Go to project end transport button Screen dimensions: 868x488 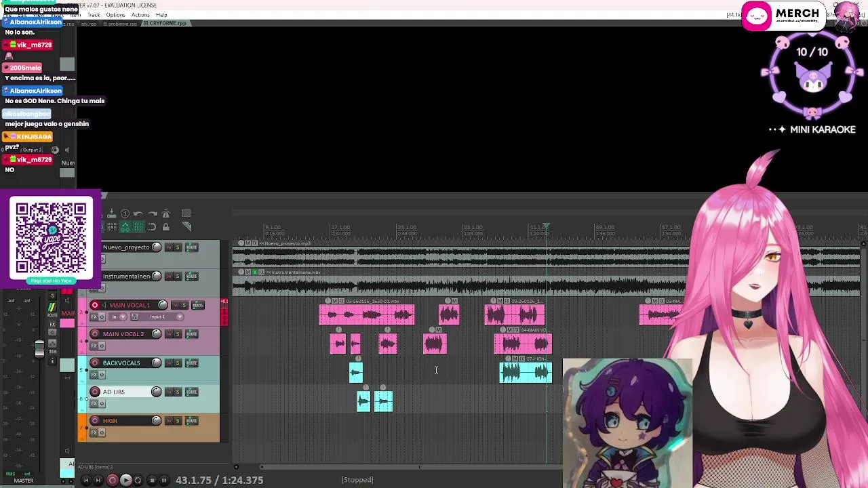point(98,480)
